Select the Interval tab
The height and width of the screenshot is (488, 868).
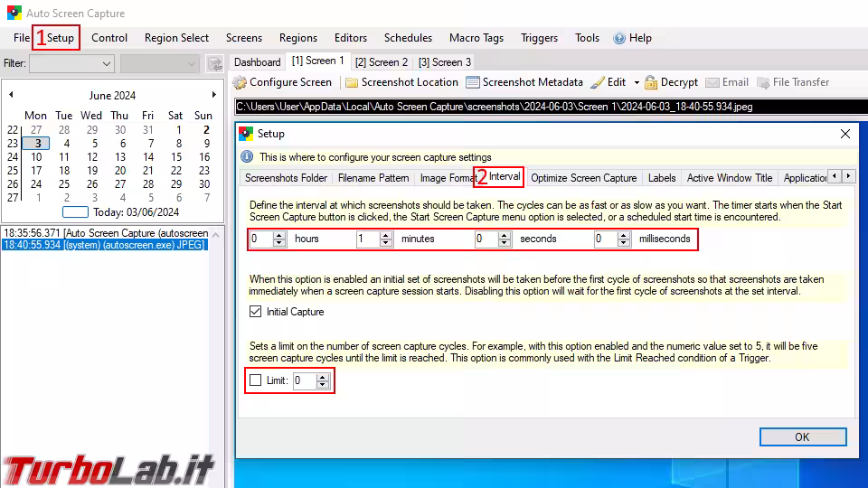(505, 177)
